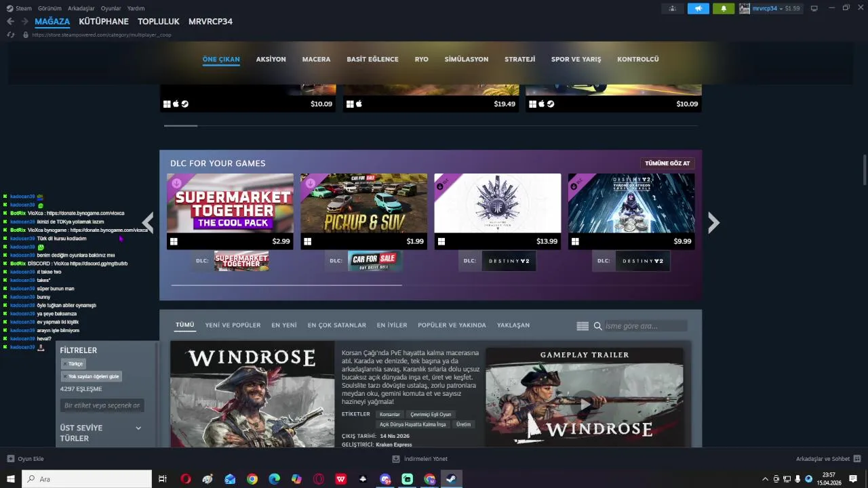The height and width of the screenshot is (488, 868).
Task: Go forward with the Steam forward arrow
Action: pyautogui.click(x=24, y=21)
